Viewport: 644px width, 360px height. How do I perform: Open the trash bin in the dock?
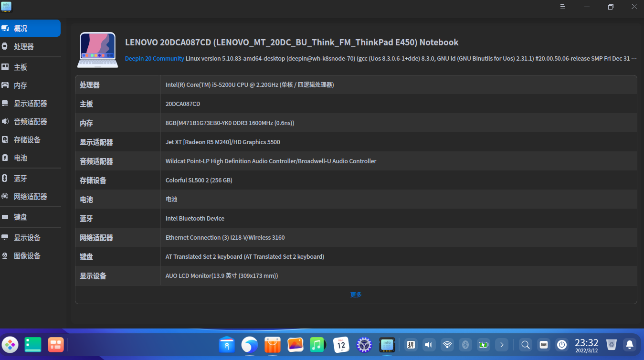(x=612, y=344)
